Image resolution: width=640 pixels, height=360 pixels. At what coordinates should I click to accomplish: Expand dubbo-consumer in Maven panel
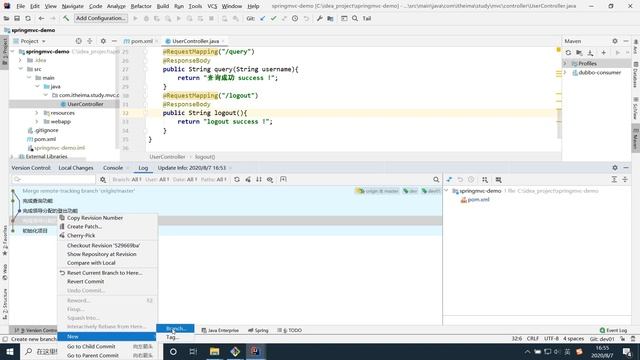(565, 73)
